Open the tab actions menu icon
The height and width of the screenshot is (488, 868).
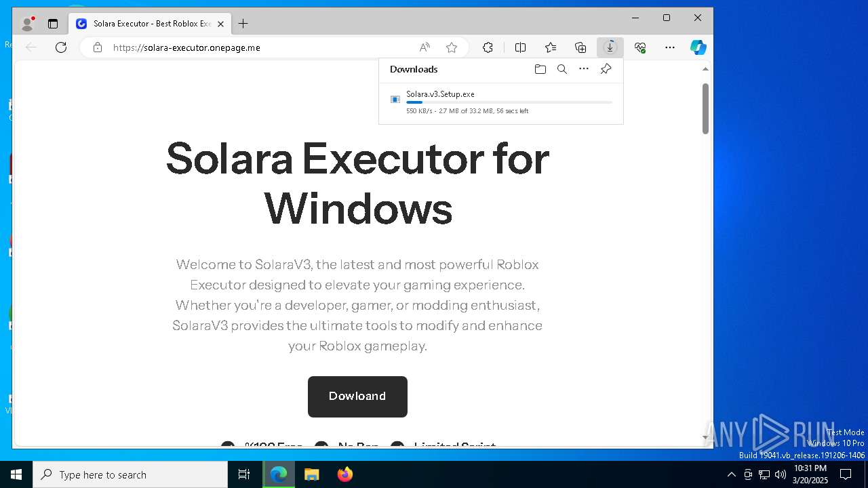[53, 24]
